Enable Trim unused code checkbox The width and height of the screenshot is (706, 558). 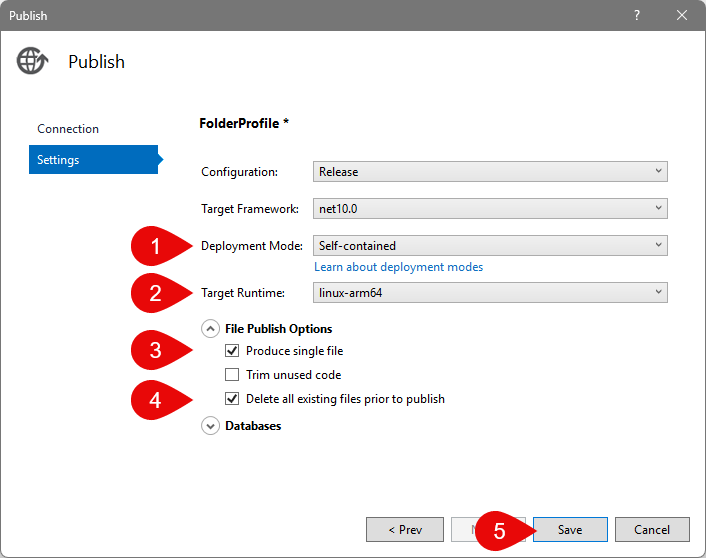[x=232, y=375]
